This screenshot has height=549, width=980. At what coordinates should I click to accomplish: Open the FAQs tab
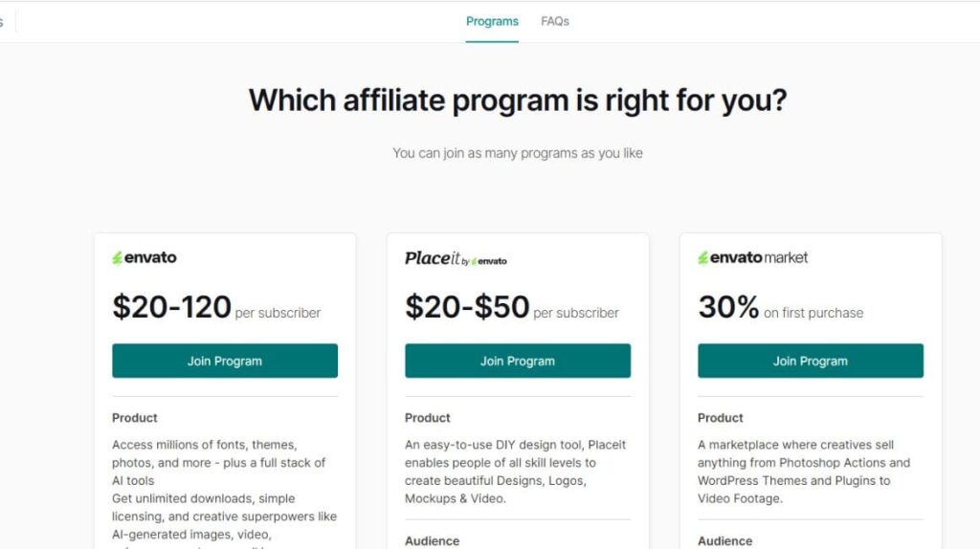(554, 21)
